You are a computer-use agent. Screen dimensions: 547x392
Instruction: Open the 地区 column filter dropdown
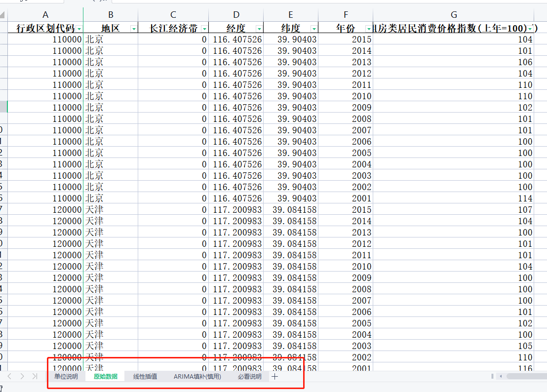pos(134,29)
